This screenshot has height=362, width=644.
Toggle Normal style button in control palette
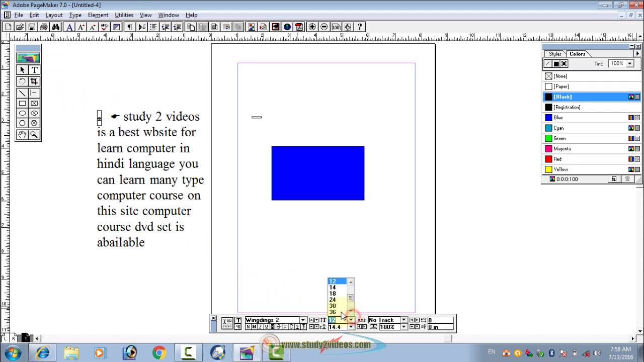pos(248,327)
